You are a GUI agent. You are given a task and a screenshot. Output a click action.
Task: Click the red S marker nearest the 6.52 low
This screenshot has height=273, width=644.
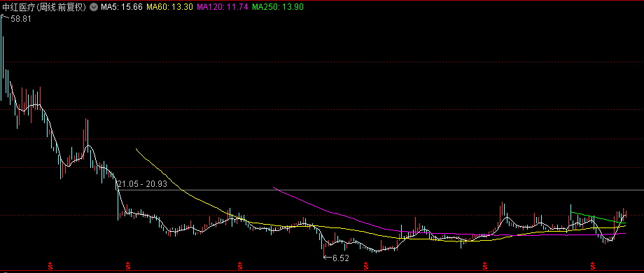[x=365, y=266]
